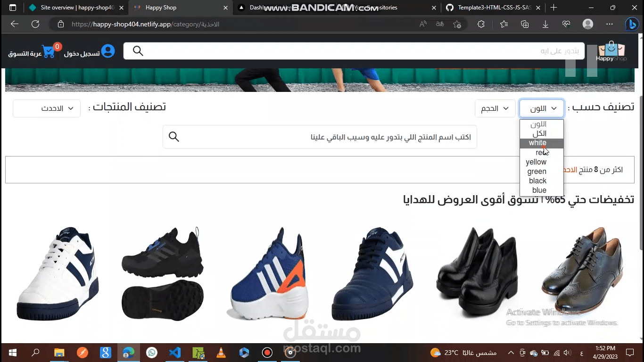This screenshot has height=362, width=644.
Task: Select the red color option
Action: click(542, 153)
